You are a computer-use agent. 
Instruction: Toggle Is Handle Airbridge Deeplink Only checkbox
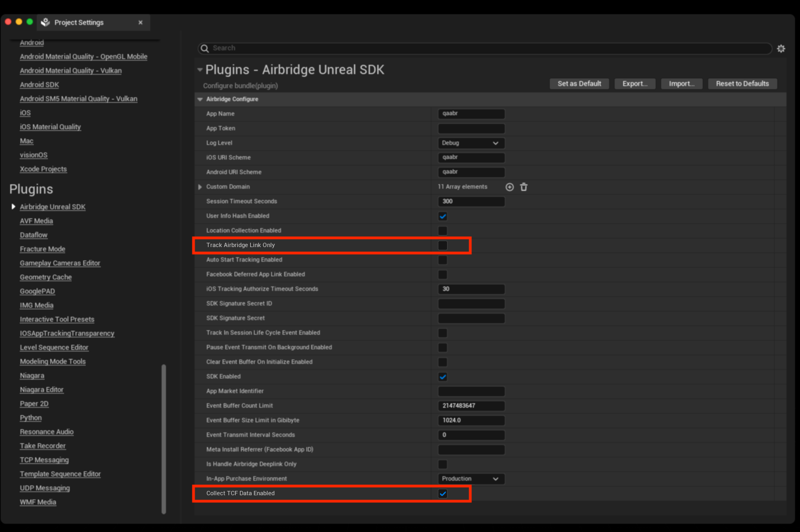[443, 464]
